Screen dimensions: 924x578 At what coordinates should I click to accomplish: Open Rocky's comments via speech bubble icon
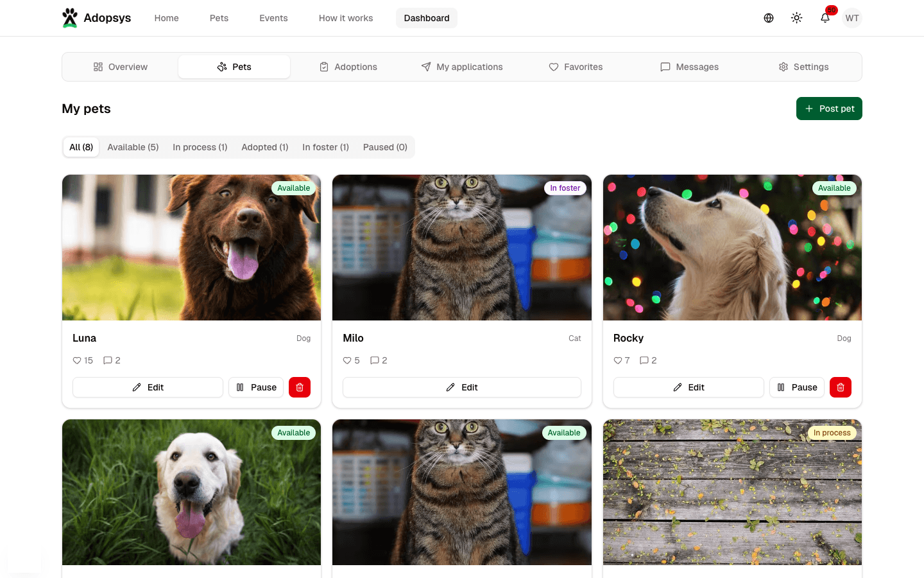coord(644,360)
